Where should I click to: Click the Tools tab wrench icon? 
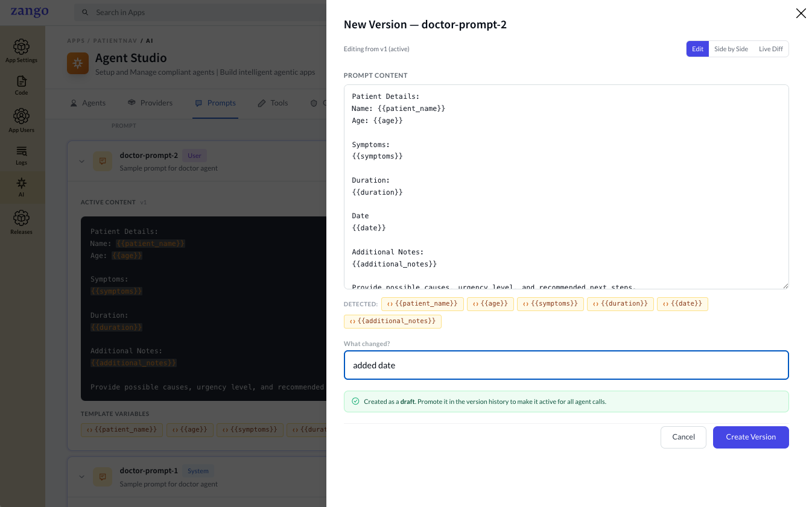click(262, 103)
